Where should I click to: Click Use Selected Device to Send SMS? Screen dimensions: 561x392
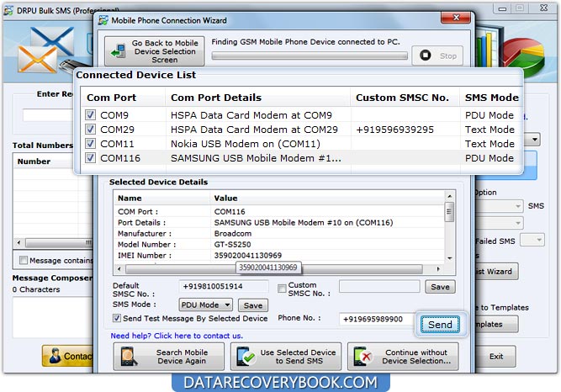[x=286, y=357]
